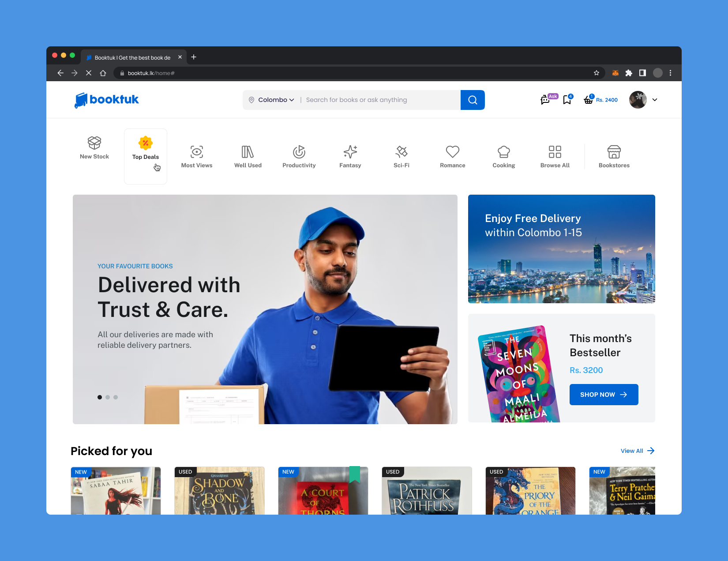Toggle the browser side panel icon
This screenshot has height=561, width=728.
coord(642,73)
